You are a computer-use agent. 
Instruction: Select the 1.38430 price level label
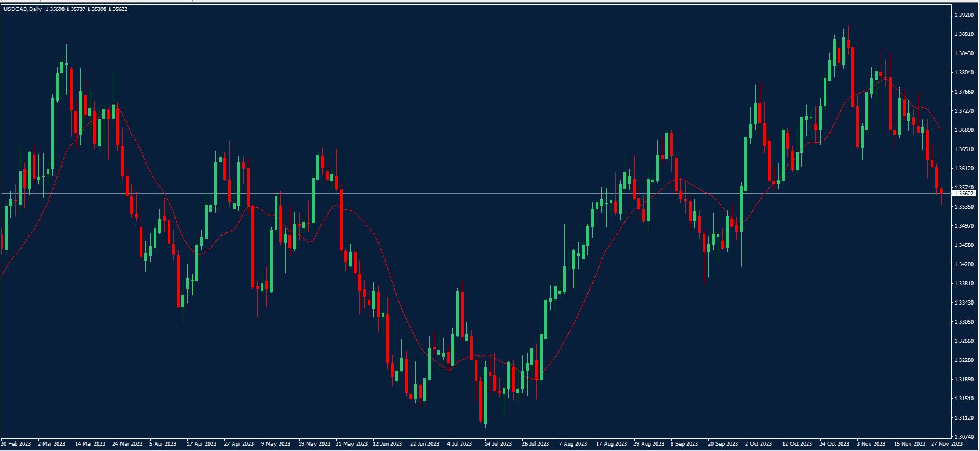coord(964,53)
